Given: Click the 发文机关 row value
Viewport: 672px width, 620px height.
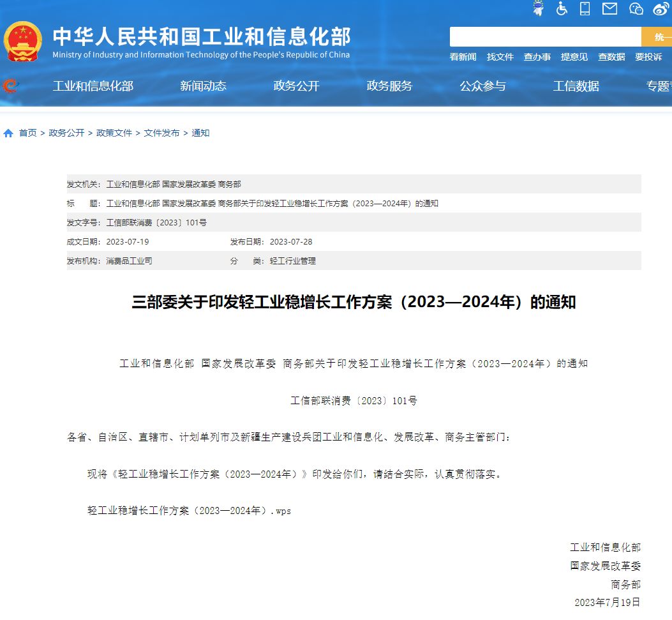Looking at the screenshot, I should coord(174,185).
